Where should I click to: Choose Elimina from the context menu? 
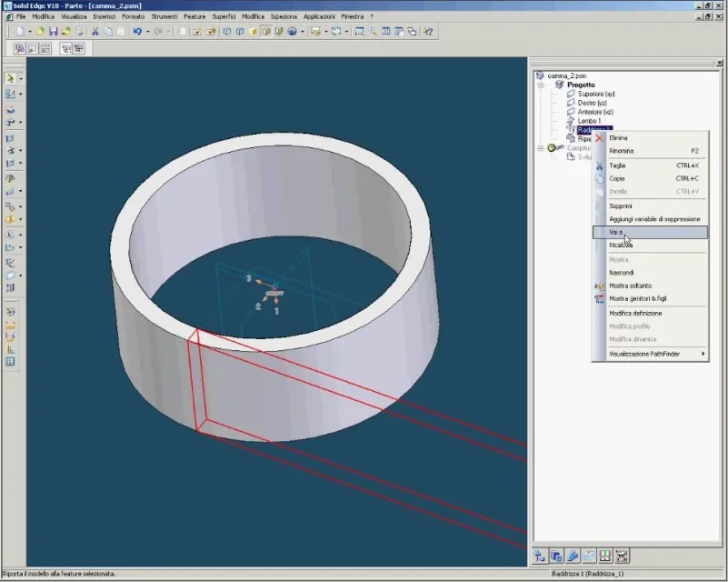point(650,138)
